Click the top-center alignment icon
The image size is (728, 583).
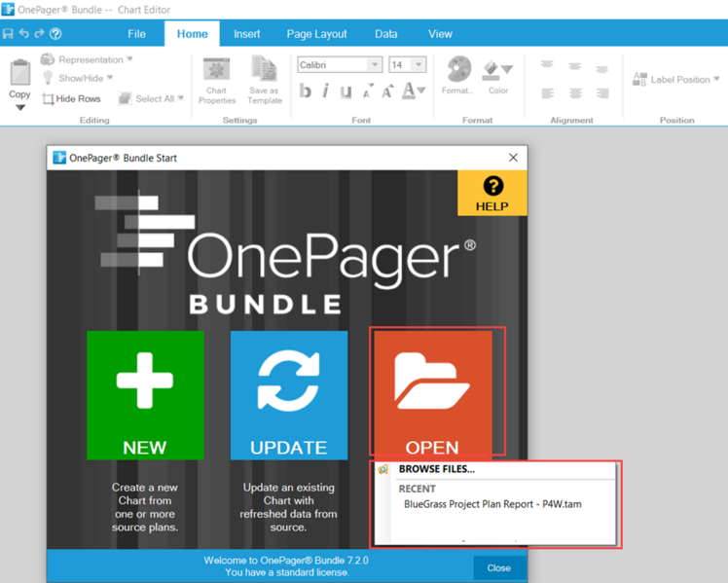[575, 66]
